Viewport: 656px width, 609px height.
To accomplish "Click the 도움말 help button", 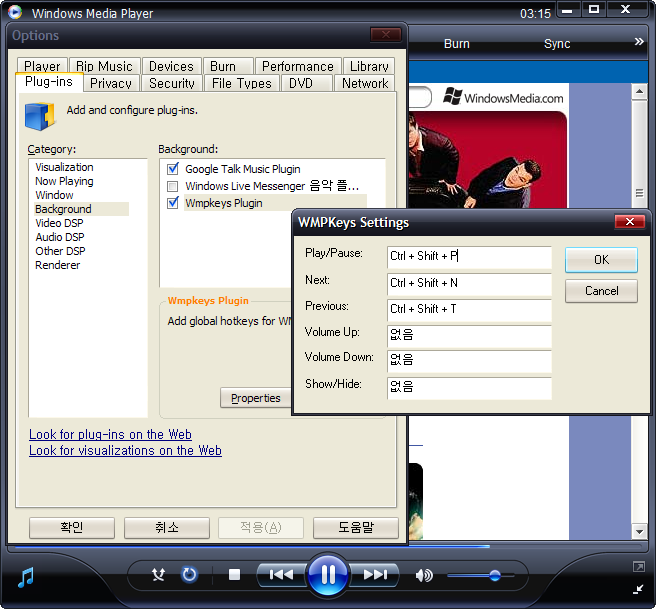I will tap(356, 527).
